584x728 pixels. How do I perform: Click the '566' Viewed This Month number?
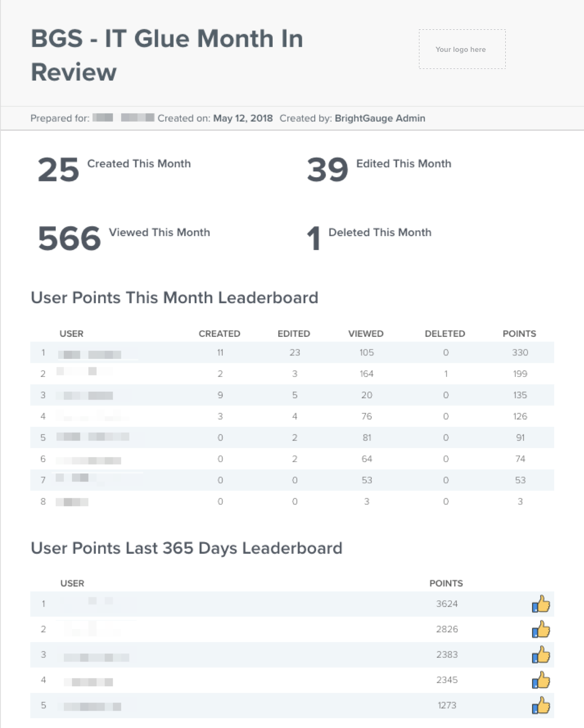[69, 239]
